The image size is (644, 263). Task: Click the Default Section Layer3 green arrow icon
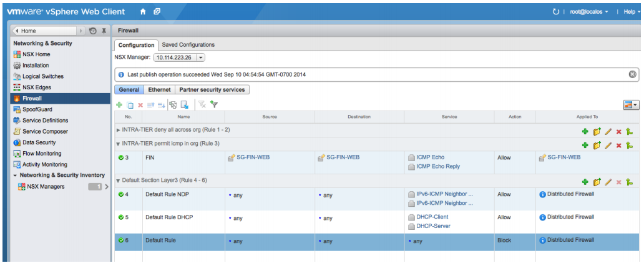629,182
